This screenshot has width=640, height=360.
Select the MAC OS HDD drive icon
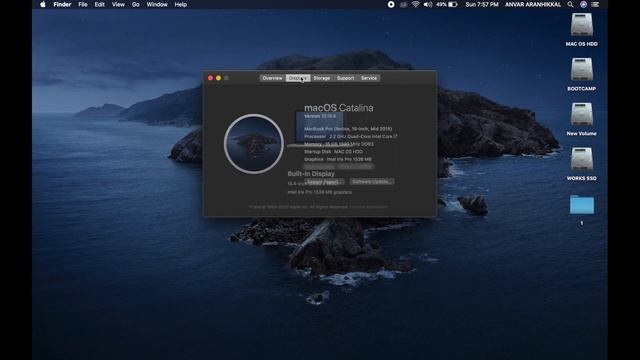[x=582, y=24]
